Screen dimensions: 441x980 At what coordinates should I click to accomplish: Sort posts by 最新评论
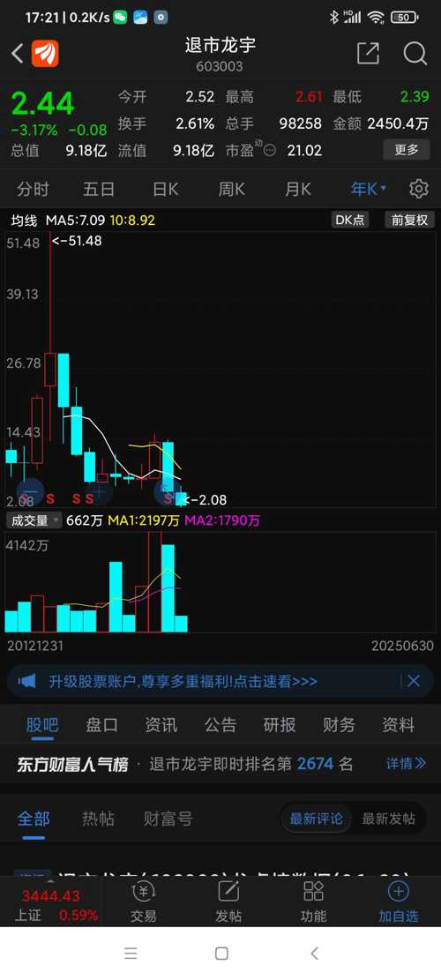(x=317, y=818)
